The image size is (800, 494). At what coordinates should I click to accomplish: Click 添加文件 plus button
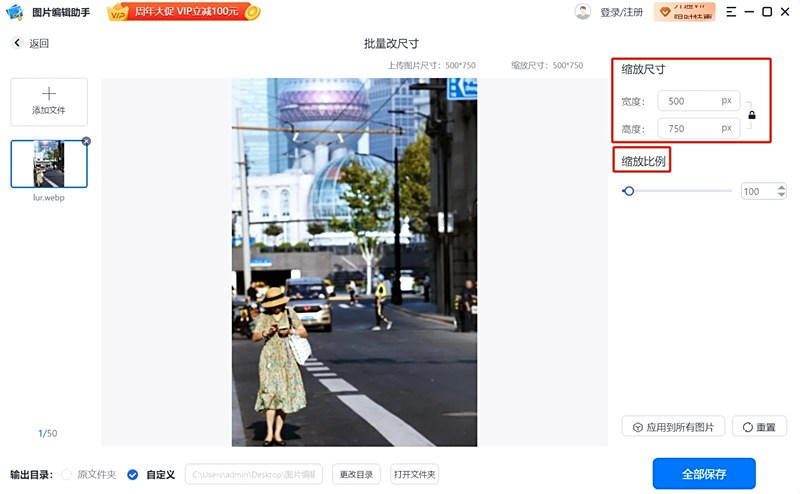click(49, 102)
